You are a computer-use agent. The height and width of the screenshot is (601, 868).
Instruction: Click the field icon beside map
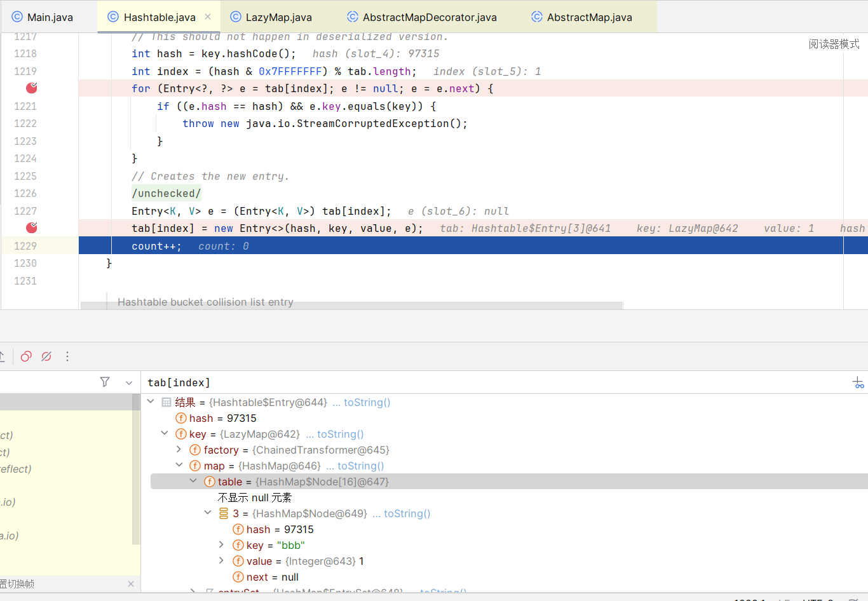coord(195,466)
